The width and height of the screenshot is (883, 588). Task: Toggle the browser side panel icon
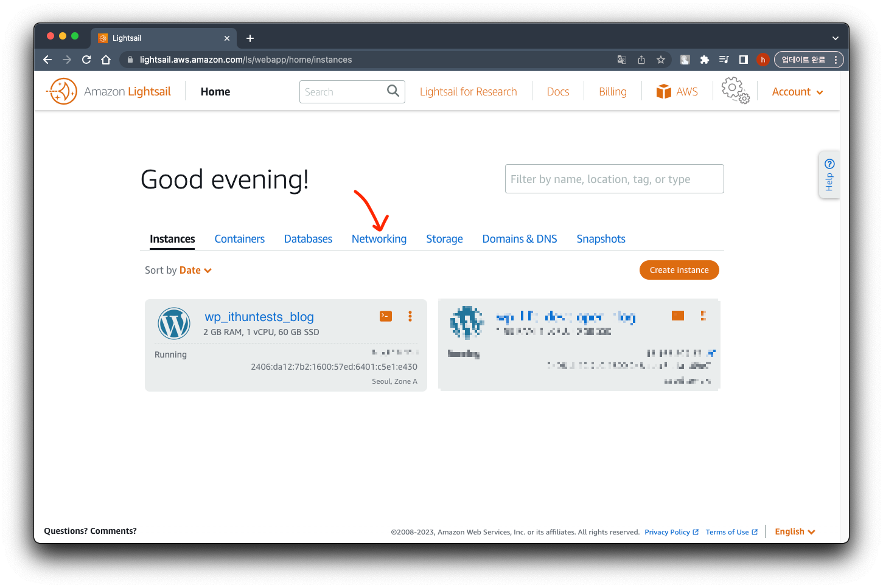click(744, 60)
